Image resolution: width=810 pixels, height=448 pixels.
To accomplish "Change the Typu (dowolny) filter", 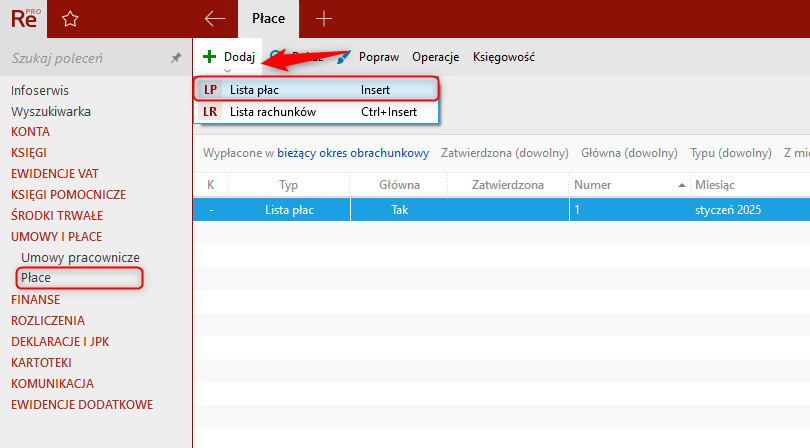I will click(730, 153).
